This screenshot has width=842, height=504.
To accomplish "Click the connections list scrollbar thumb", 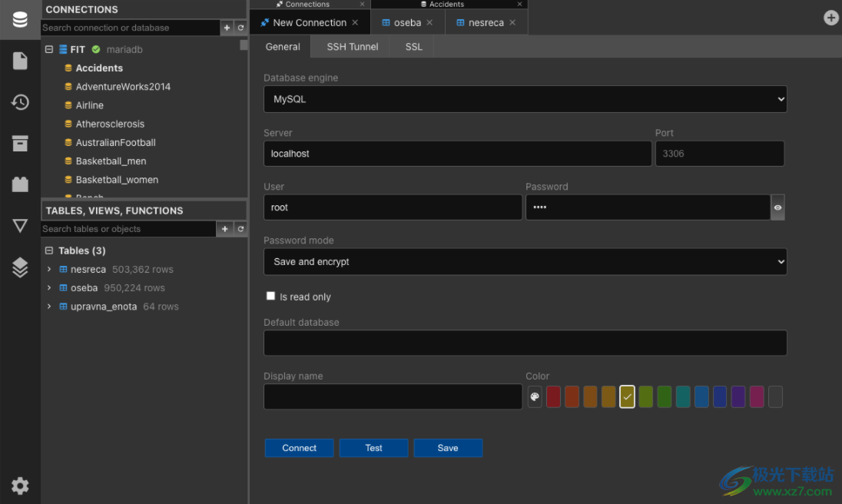I will (x=244, y=45).
